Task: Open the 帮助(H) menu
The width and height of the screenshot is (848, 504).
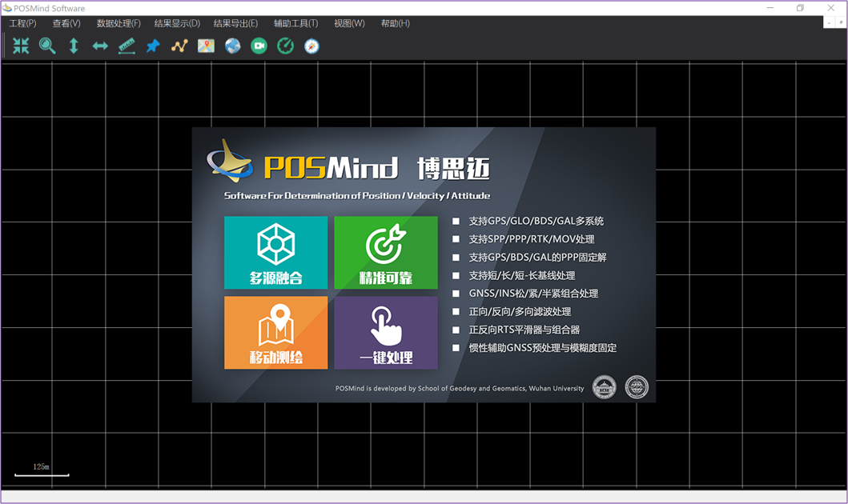Action: tap(396, 23)
